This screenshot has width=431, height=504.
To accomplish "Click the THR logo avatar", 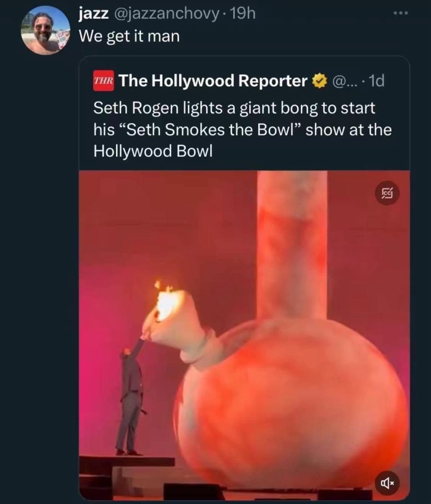I will click(103, 81).
